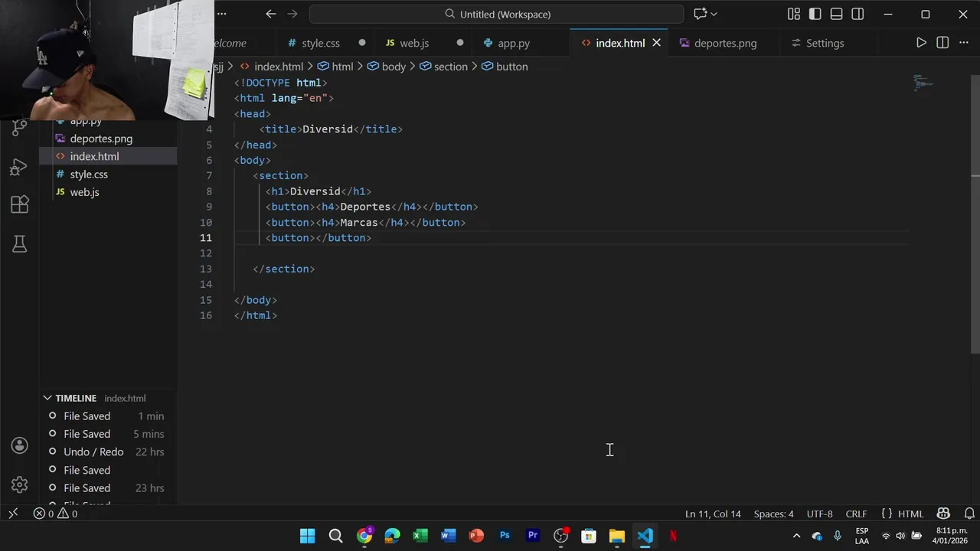Open the Extensions view
This screenshot has width=980, height=551.
[20, 204]
